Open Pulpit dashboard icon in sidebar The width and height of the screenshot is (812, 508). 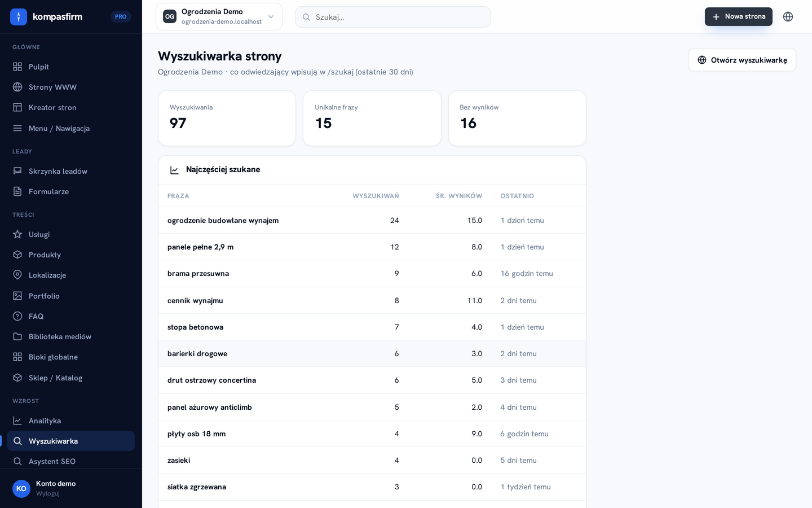tap(17, 67)
